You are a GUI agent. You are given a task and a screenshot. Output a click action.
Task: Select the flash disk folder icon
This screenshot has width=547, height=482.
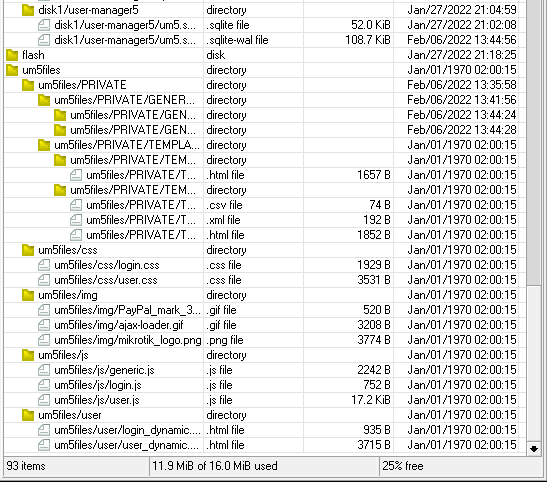(x=12, y=55)
